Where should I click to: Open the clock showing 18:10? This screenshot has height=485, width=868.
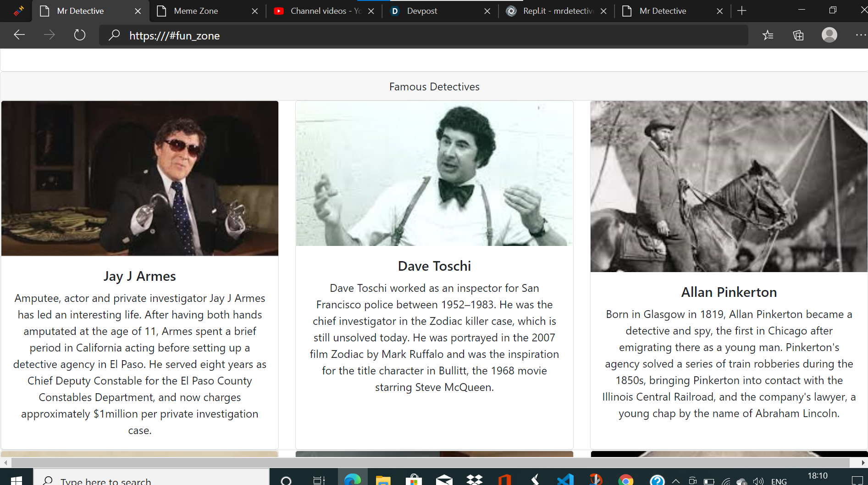coord(818,476)
